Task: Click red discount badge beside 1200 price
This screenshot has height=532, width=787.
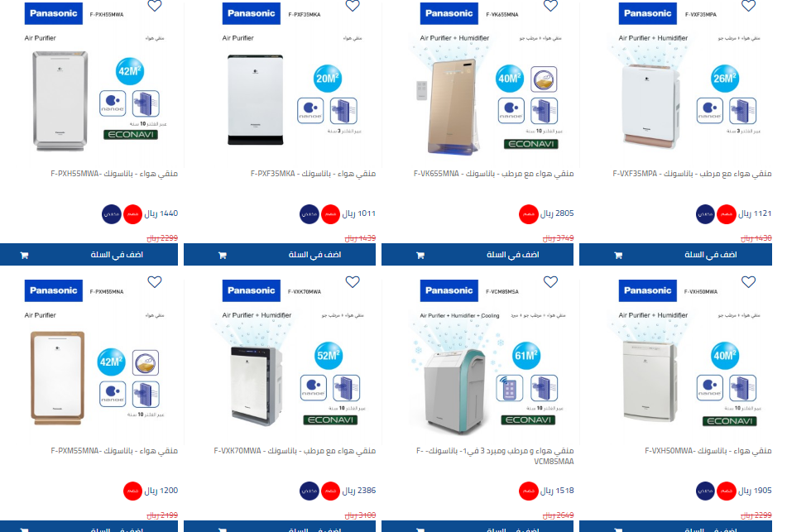Action: [132, 491]
